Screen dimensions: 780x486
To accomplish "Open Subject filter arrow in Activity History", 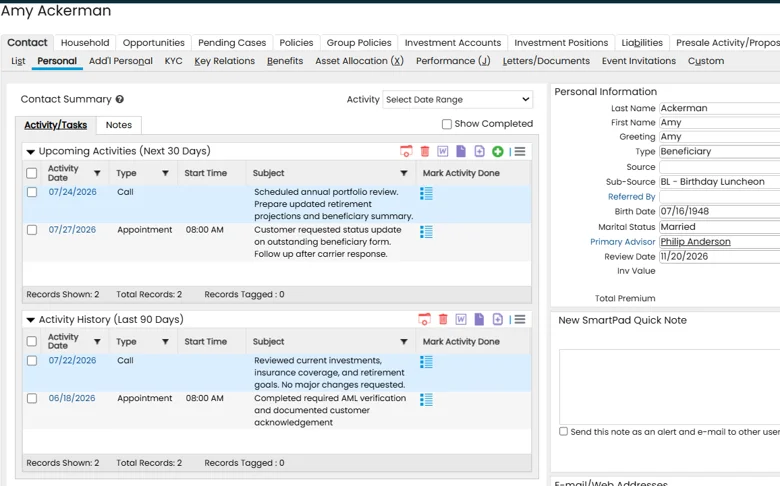I will click(404, 342).
